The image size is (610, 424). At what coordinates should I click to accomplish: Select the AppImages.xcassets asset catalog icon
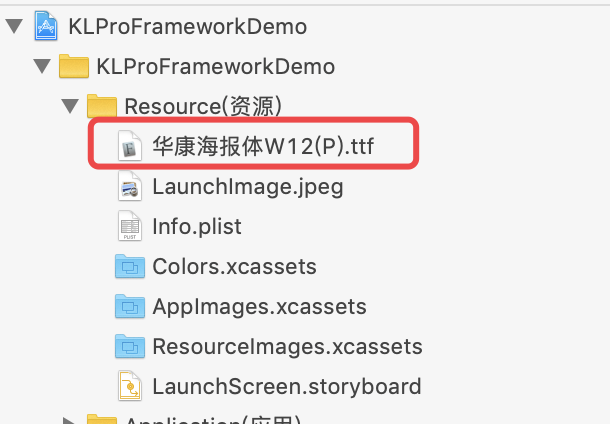pos(130,307)
